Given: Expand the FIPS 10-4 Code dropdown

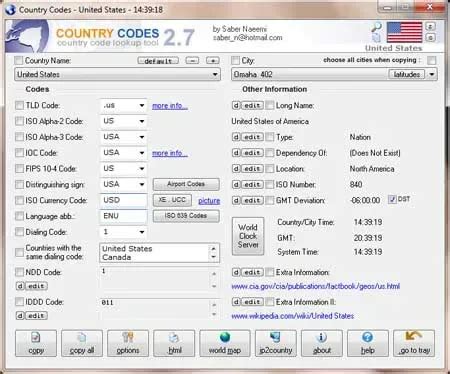Looking at the screenshot, I should click(142, 169).
